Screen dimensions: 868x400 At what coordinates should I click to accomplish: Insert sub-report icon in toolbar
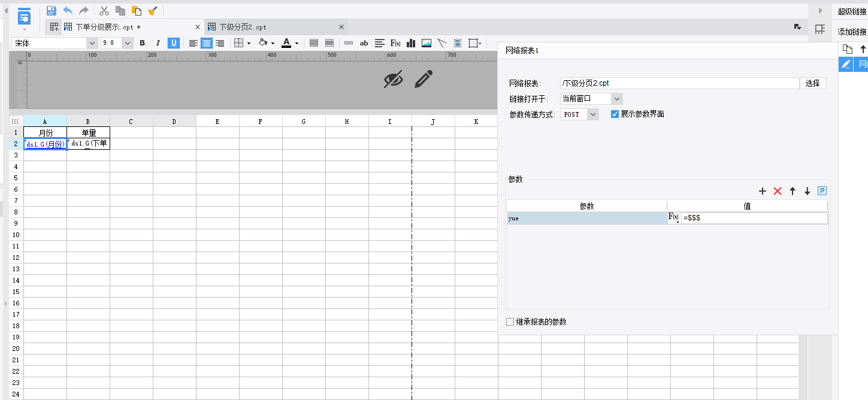point(458,43)
